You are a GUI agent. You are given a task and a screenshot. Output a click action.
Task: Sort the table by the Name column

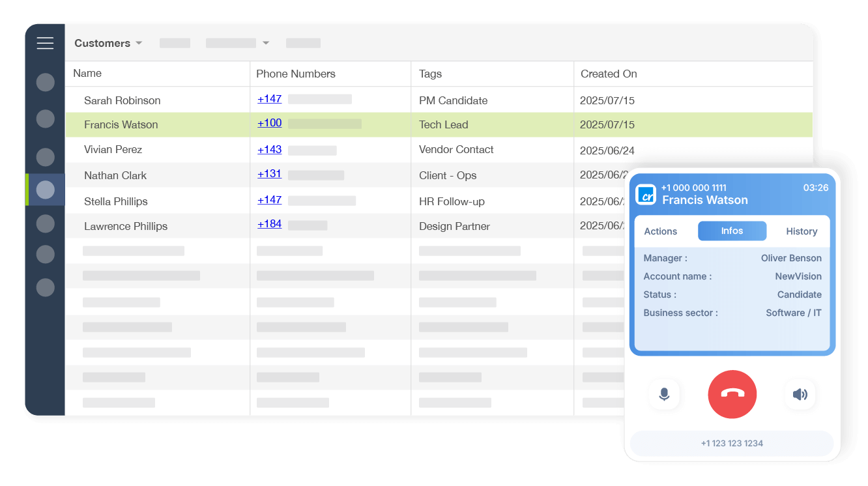(87, 73)
